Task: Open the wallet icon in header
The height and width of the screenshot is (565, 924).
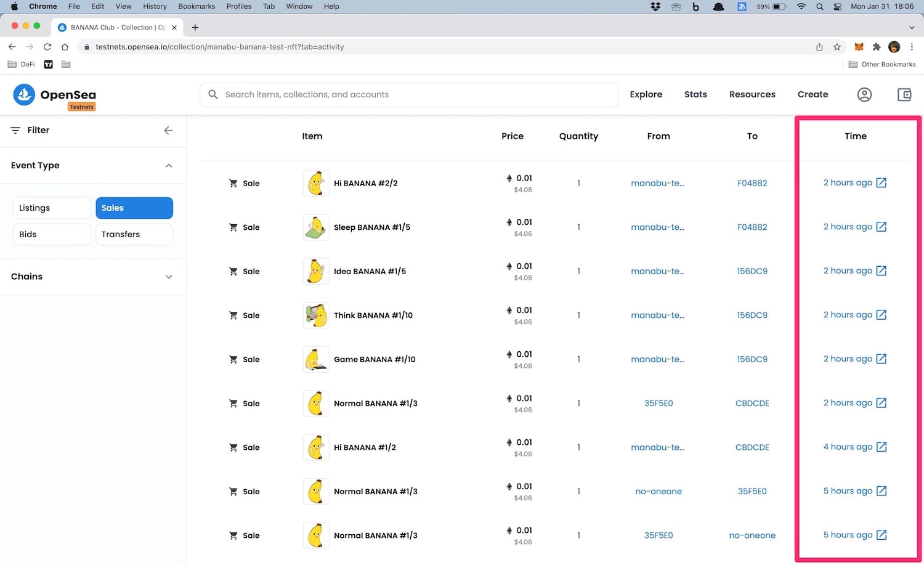Action: (904, 94)
